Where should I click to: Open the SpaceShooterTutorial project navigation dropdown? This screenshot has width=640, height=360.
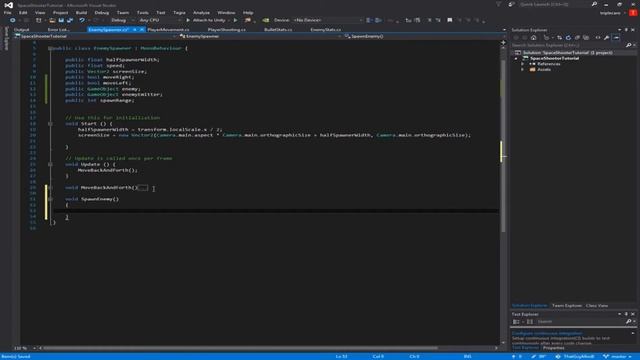96,36
